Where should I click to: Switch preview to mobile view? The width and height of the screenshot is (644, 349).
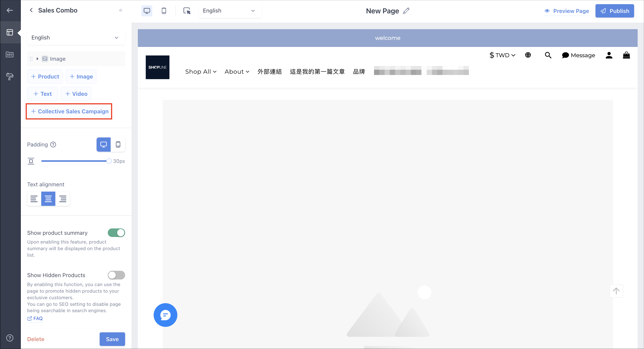(x=164, y=11)
